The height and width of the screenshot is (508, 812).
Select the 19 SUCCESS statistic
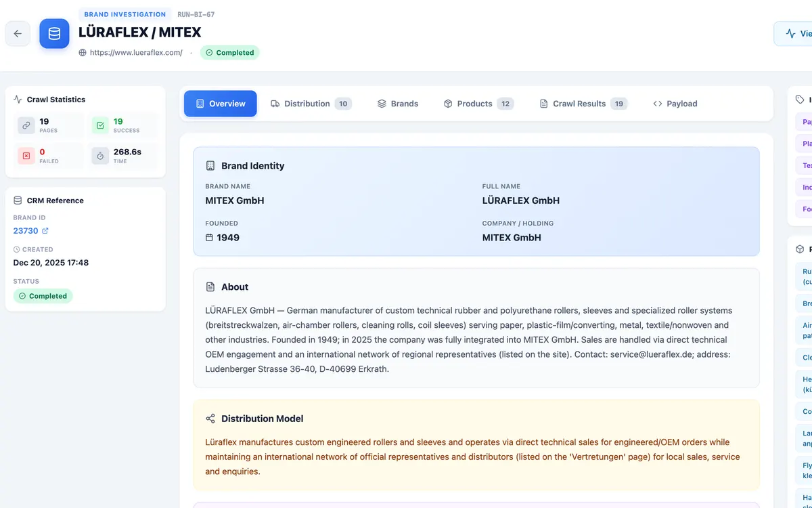click(x=122, y=125)
